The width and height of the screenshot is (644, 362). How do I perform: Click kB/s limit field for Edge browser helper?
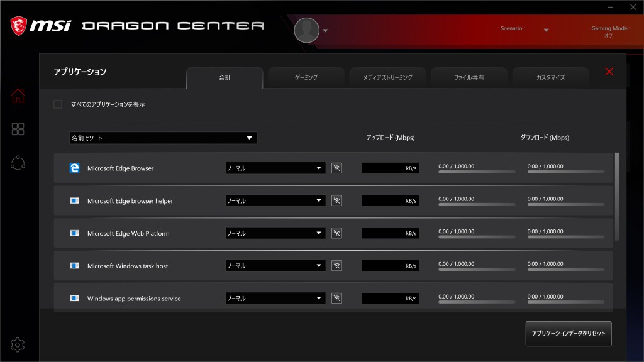390,200
